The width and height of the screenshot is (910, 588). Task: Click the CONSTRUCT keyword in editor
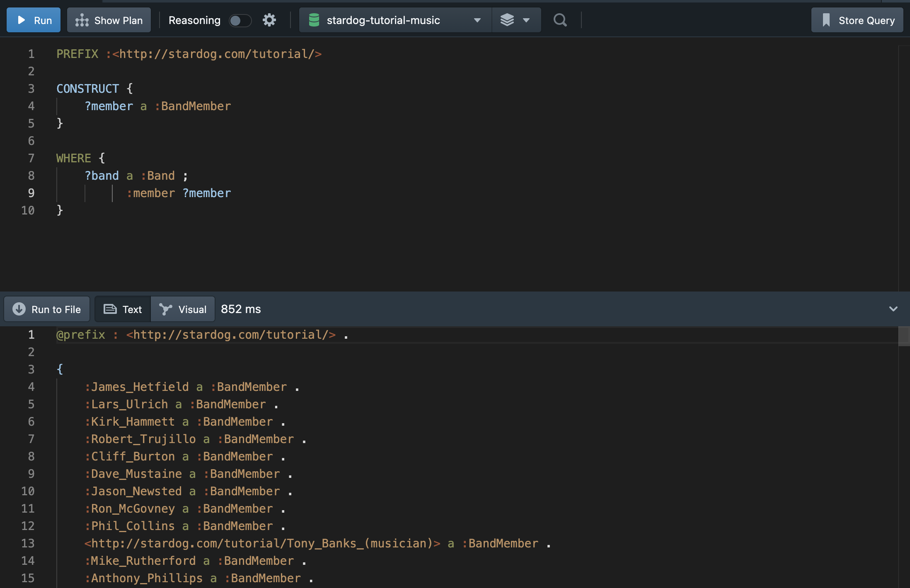[x=87, y=88]
